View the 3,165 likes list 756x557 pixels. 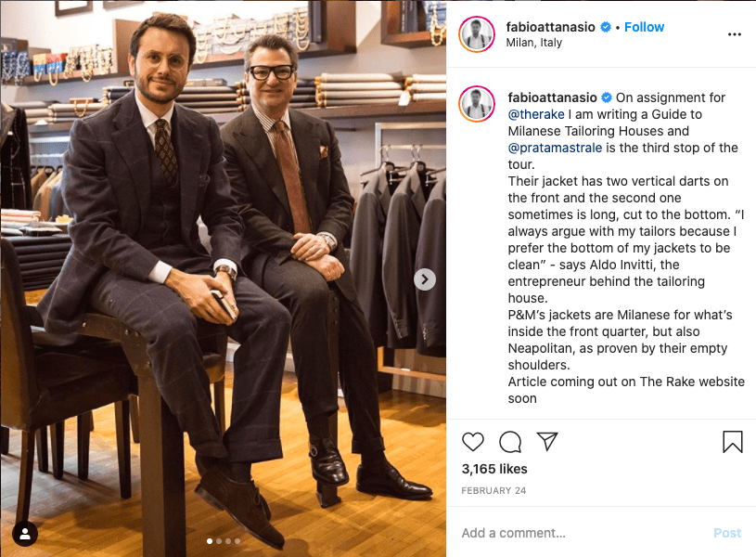[x=494, y=469]
